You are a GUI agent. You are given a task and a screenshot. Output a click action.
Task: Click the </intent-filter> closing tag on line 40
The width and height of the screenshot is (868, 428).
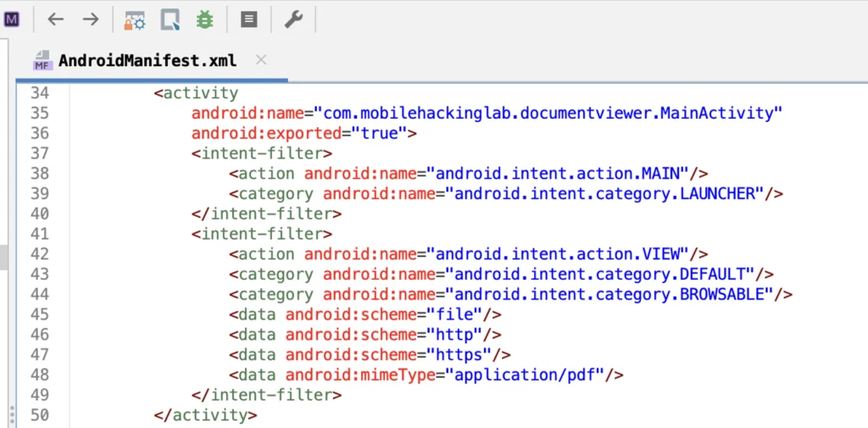coord(266,214)
